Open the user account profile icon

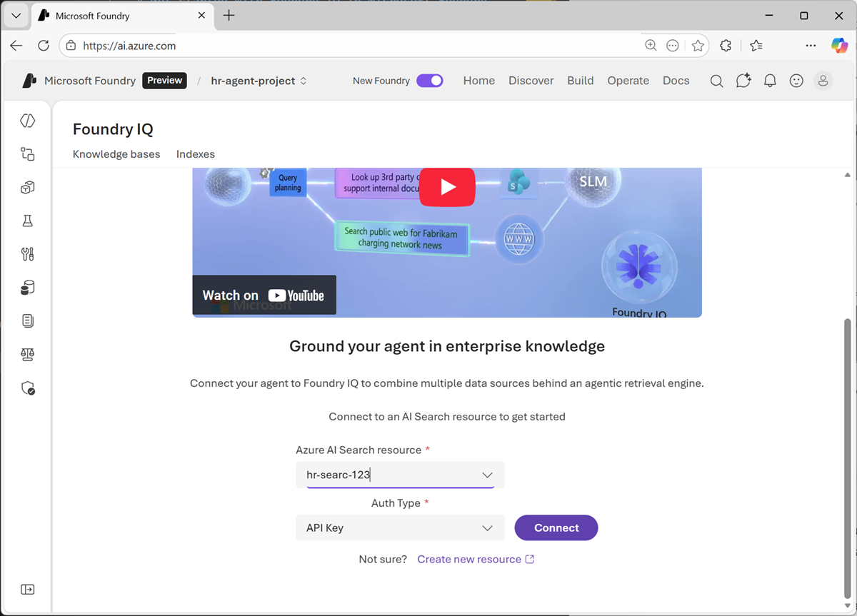click(x=823, y=81)
